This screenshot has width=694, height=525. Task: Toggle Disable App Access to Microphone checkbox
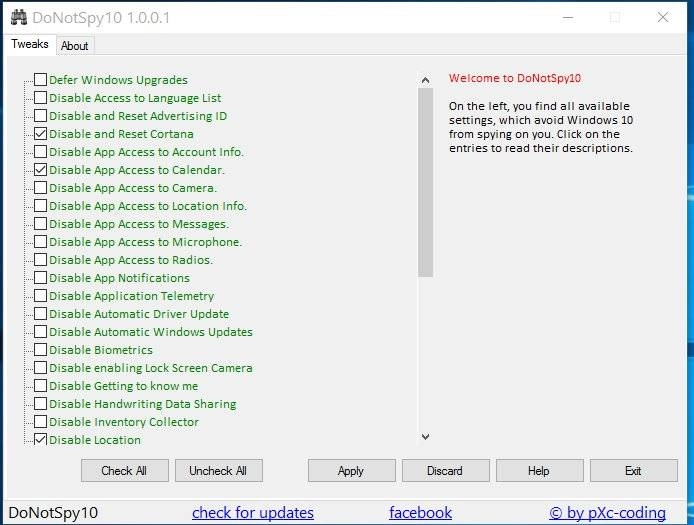click(40, 242)
